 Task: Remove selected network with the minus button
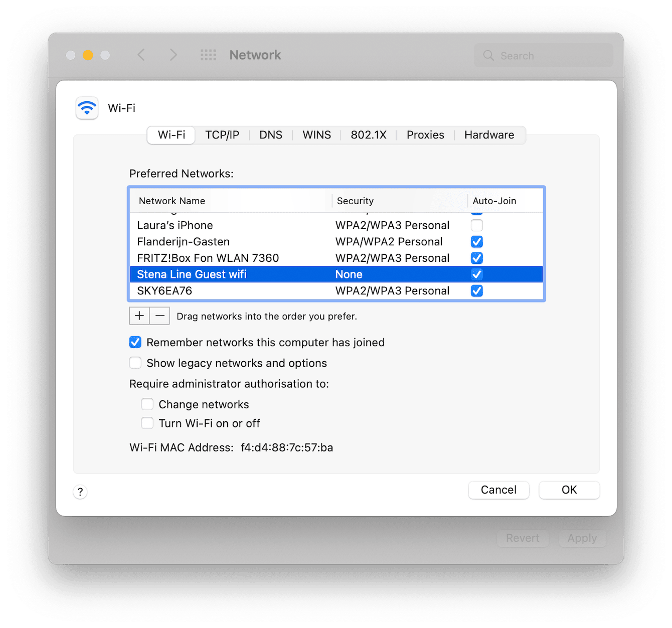coord(159,316)
